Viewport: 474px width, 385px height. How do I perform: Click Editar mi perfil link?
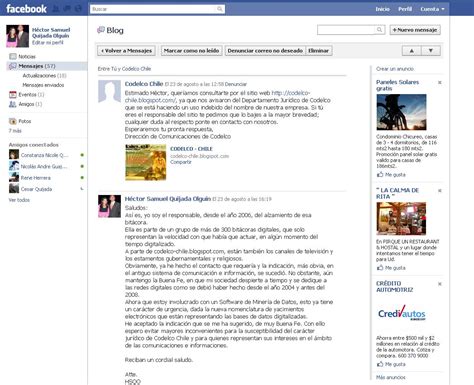pyautogui.click(x=48, y=43)
